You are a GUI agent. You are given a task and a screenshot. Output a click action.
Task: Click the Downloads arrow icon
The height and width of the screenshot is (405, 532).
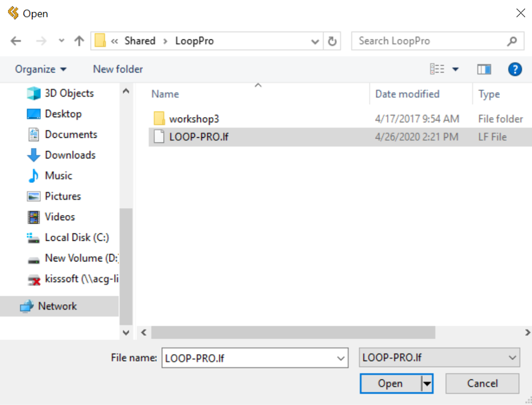(x=34, y=155)
